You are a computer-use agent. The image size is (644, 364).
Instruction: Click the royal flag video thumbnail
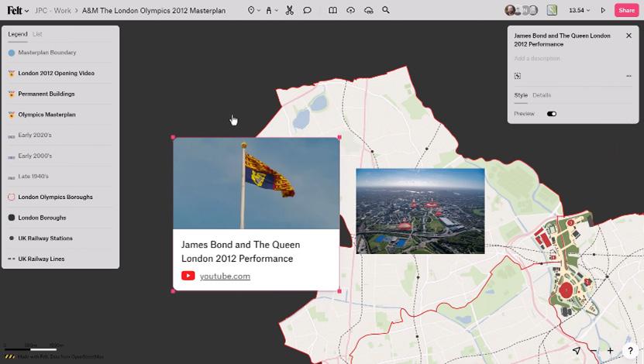coord(257,184)
